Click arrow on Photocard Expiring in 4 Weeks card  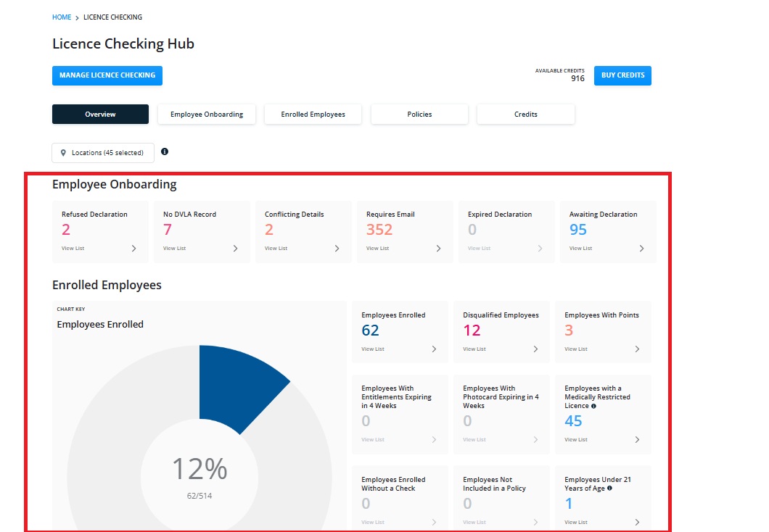tap(535, 440)
